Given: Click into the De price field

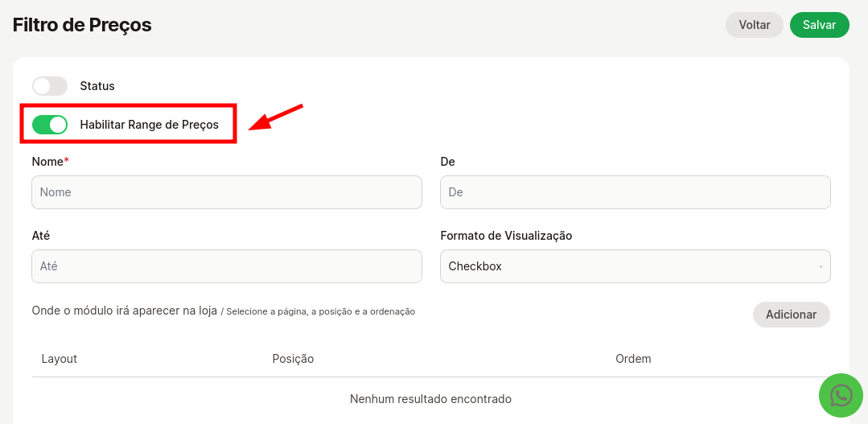Looking at the screenshot, I should coord(634,192).
